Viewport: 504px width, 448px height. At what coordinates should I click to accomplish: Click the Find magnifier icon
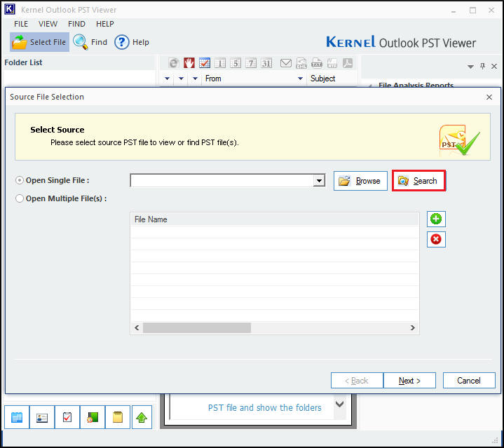click(x=80, y=42)
